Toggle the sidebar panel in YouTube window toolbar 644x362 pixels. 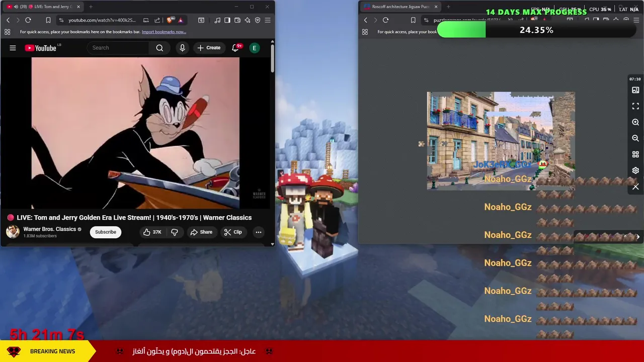tap(227, 20)
